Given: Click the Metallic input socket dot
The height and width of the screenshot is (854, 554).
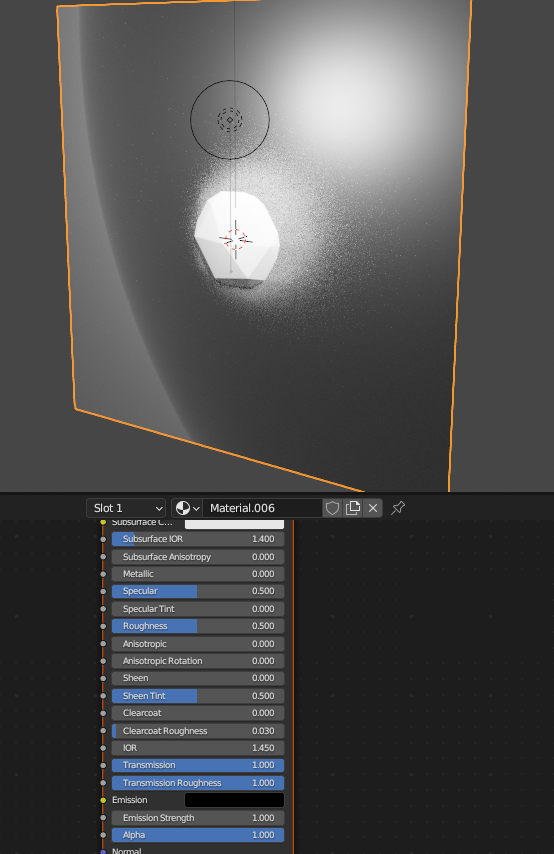Looking at the screenshot, I should click(103, 574).
